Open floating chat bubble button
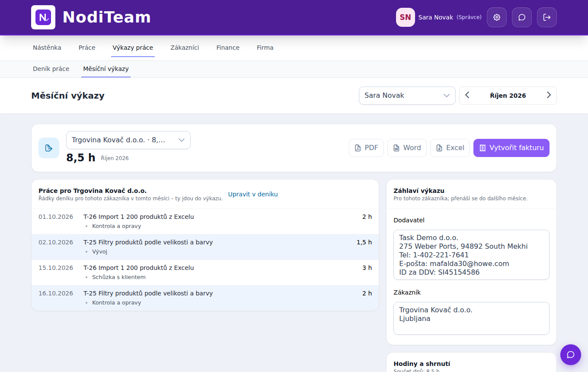 click(571, 355)
